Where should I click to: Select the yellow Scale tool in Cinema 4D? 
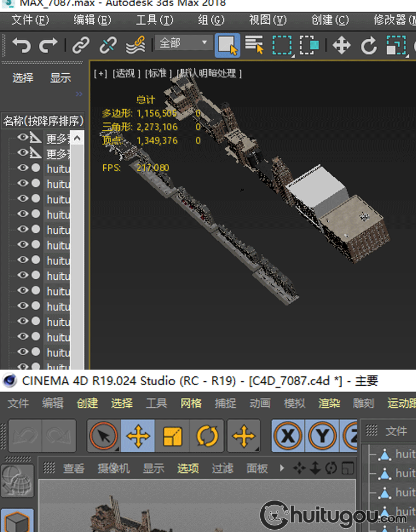(173, 436)
